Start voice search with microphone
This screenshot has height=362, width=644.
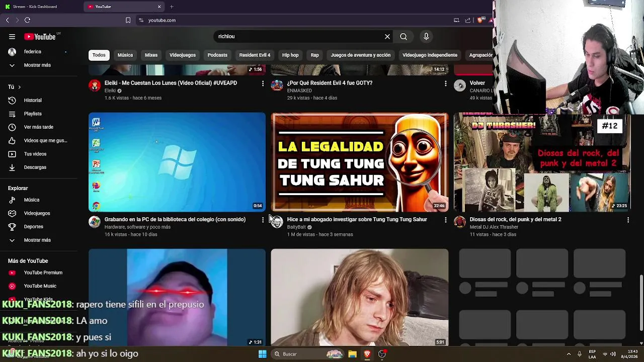[x=426, y=36]
